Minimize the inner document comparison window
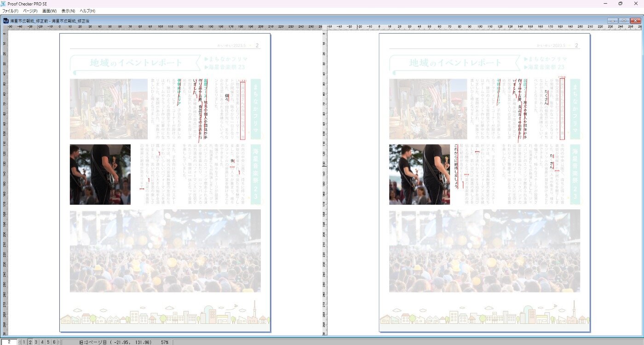The image size is (644, 345). [x=612, y=21]
